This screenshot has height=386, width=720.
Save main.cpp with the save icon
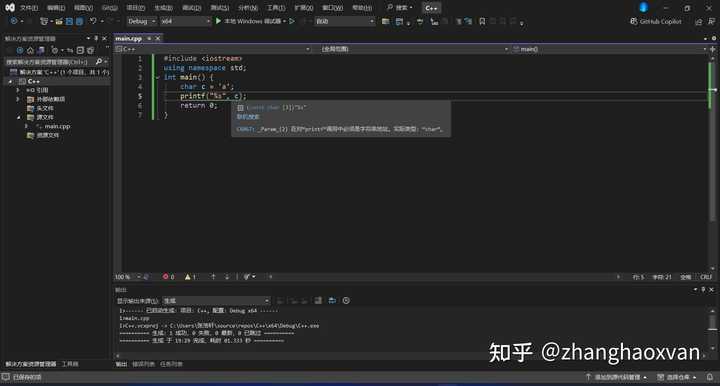pos(69,21)
